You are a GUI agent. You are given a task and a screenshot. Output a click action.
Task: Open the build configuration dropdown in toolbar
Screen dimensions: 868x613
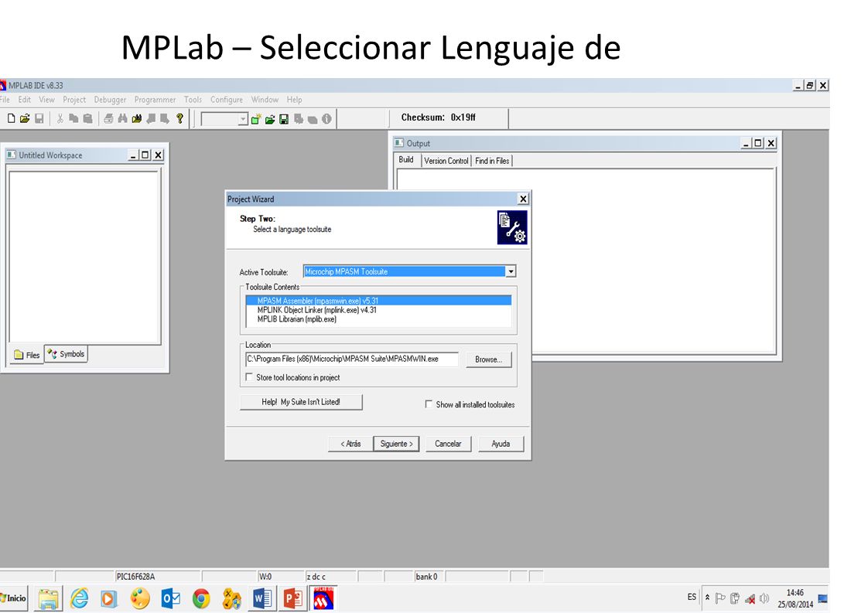point(242,119)
